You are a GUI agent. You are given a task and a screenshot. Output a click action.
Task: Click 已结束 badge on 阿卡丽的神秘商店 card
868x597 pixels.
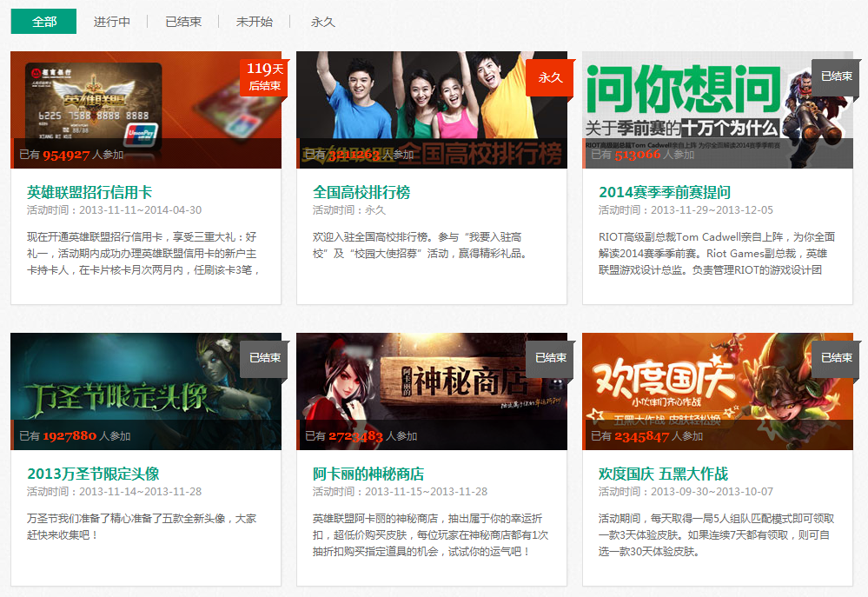550,358
